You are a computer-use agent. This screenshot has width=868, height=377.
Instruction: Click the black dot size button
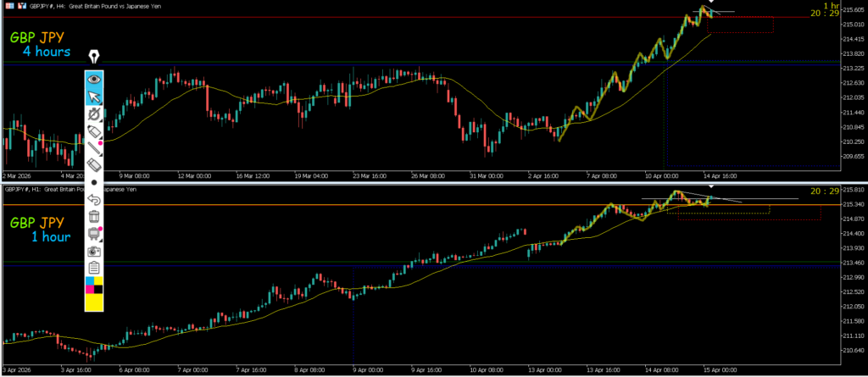click(x=94, y=182)
